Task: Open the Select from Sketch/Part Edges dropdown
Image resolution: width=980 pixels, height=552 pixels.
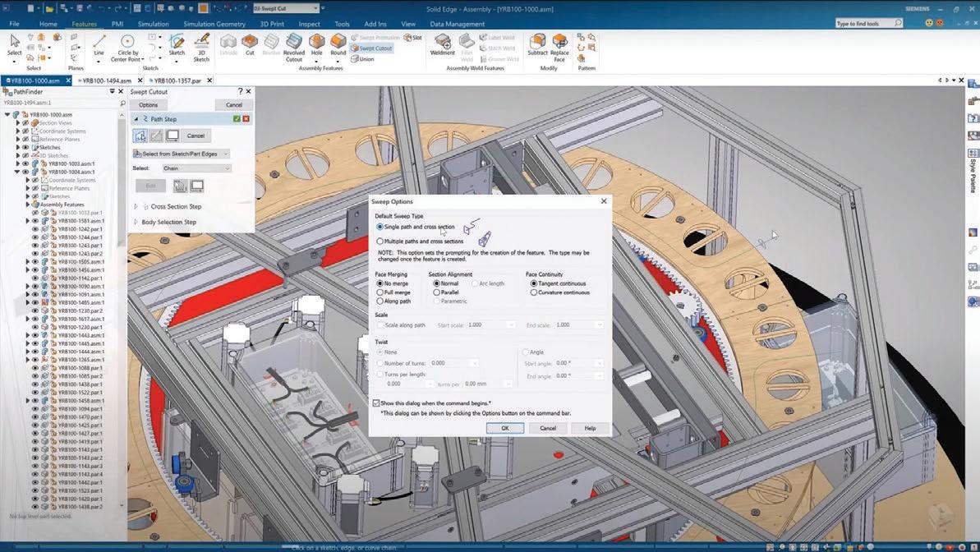Action: coord(182,154)
